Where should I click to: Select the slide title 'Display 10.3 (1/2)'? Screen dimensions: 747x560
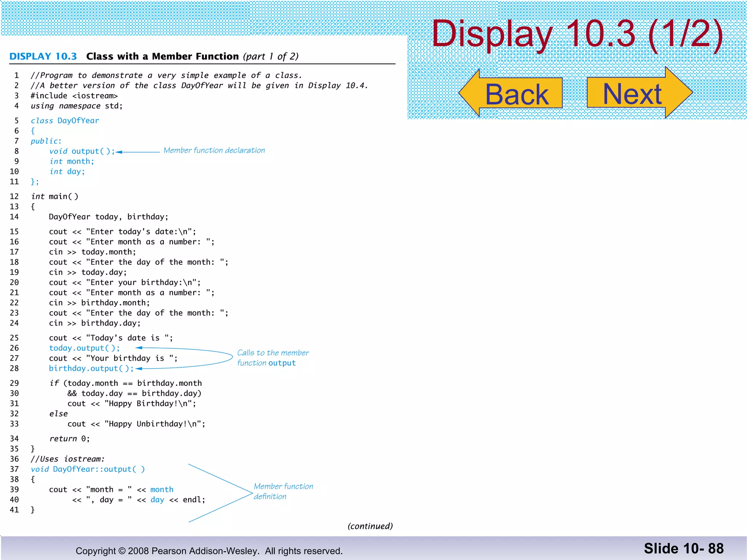(577, 34)
